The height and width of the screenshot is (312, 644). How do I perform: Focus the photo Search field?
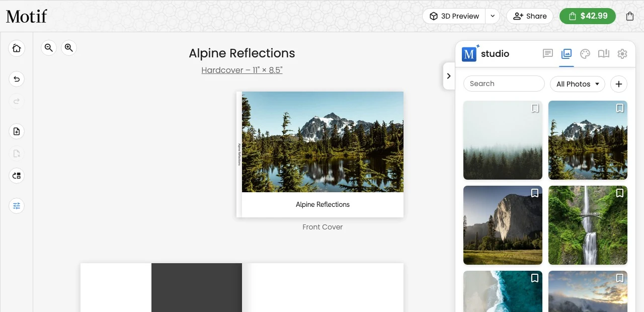point(504,84)
